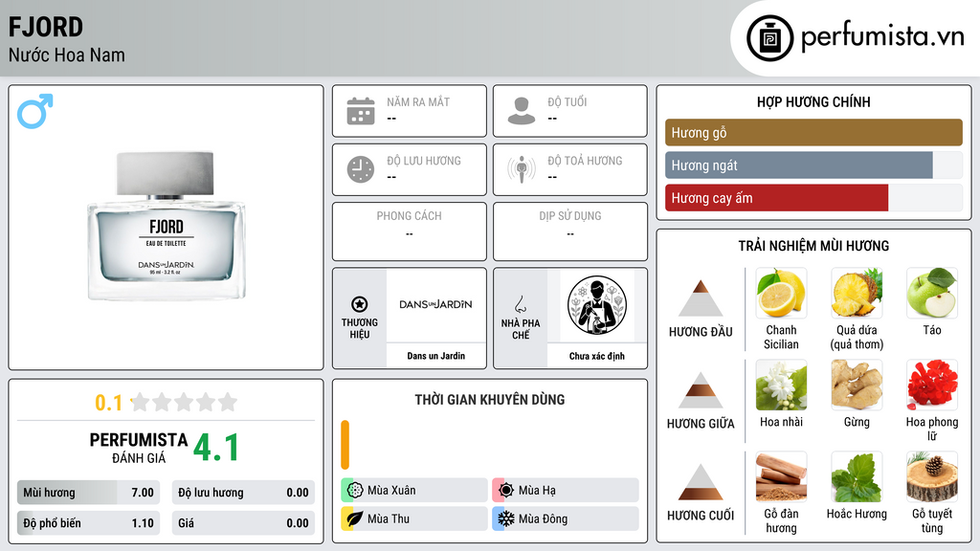Select the Mùa Hạ season option

coord(566,490)
